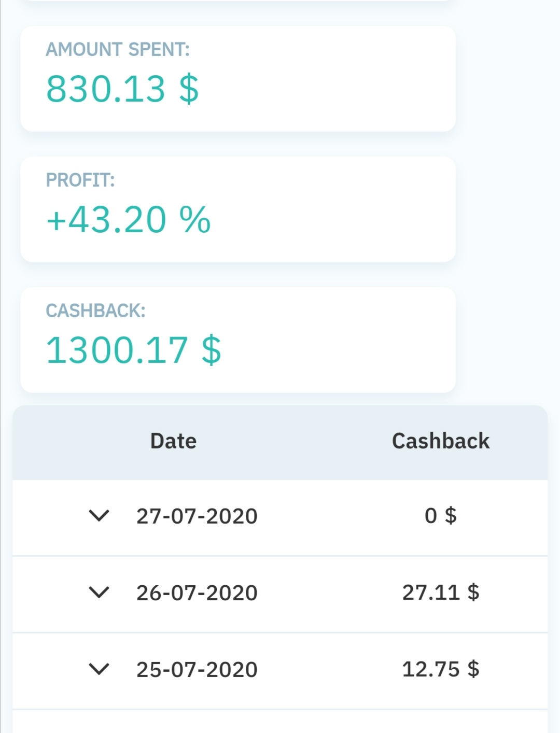560x733 pixels.
Task: Click the AMOUNT SPENT card label
Action: (x=118, y=50)
